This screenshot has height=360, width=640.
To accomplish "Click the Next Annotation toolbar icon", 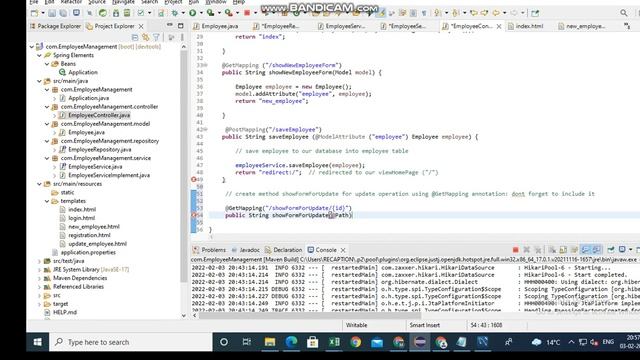I will [x=437, y=13].
